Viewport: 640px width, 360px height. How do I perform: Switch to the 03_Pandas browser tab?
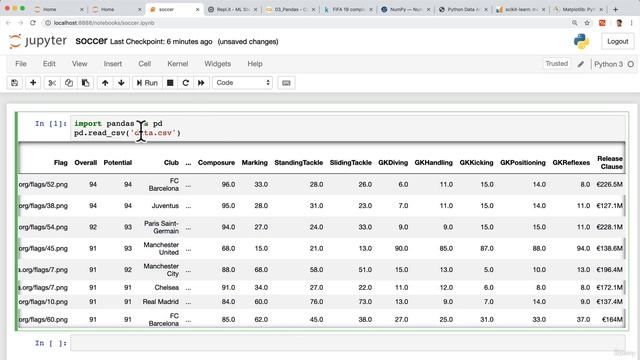(291, 9)
